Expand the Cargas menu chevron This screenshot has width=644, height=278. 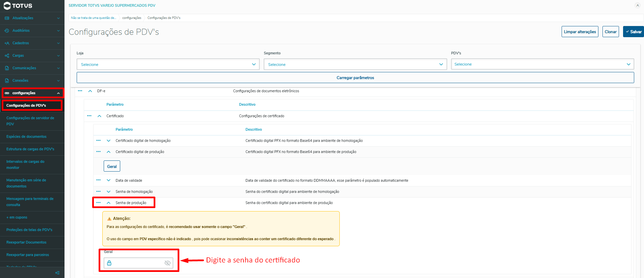58,56
